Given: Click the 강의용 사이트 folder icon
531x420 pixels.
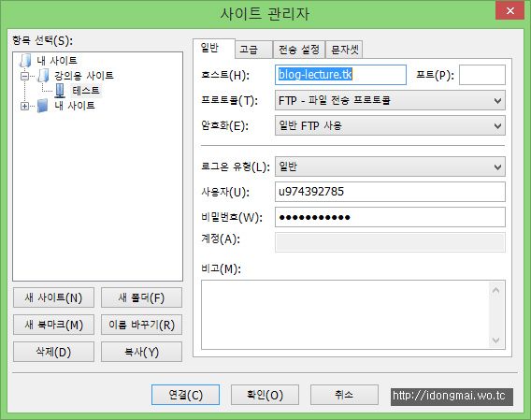Looking at the screenshot, I should click(44, 75).
